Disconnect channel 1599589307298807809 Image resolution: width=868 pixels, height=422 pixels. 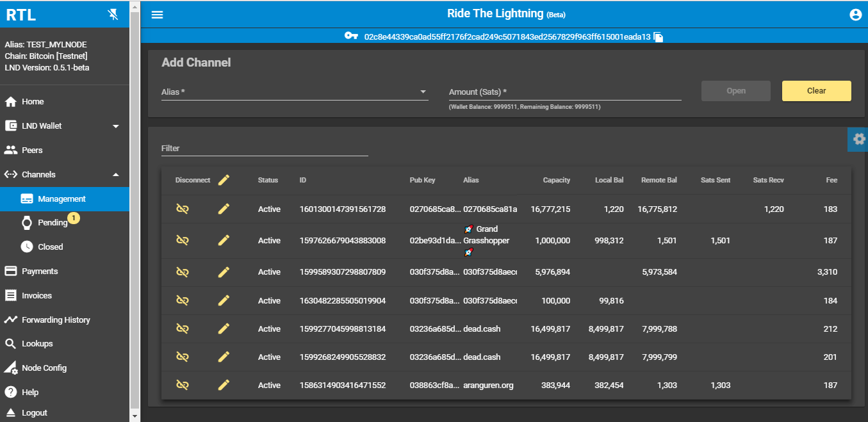click(x=183, y=272)
